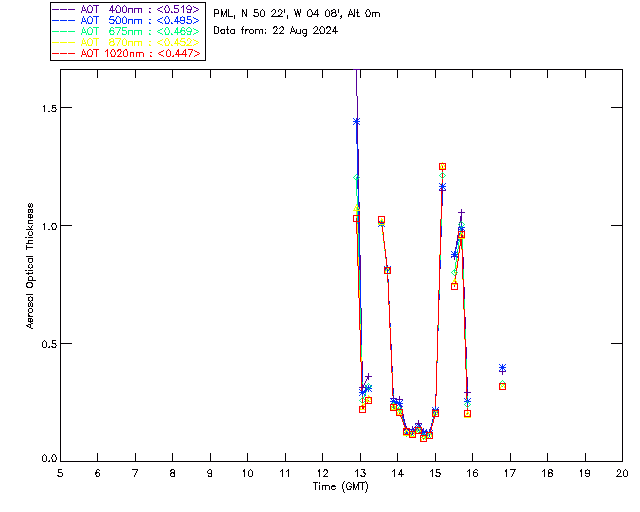Click the Time (GMT) axis label
This screenshot has width=640, height=512.
(x=340, y=487)
